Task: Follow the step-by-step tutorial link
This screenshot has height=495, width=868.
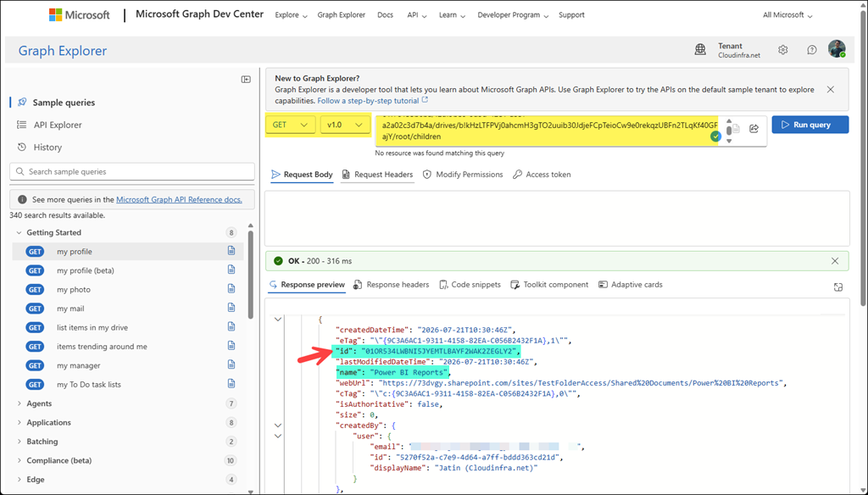Action: (373, 101)
